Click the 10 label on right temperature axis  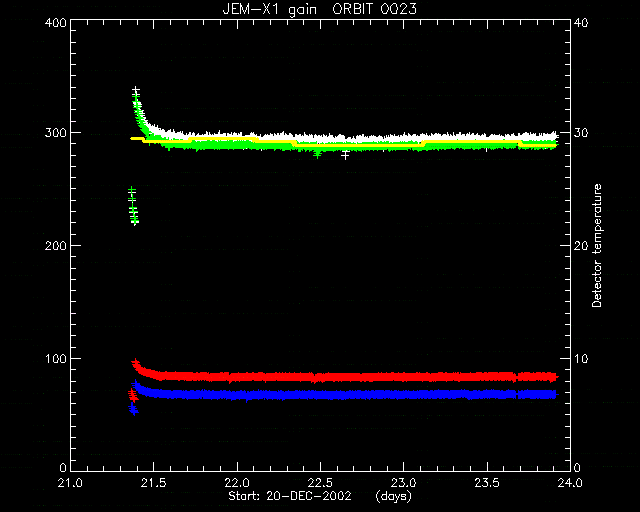[581, 358]
